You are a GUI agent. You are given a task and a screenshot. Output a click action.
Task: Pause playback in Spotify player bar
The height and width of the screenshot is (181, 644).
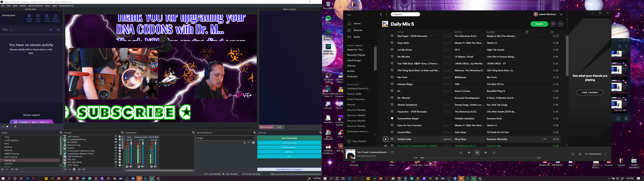(477, 153)
